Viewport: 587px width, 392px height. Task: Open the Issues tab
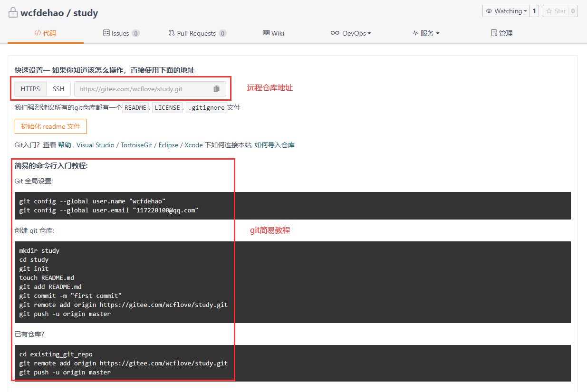121,33
